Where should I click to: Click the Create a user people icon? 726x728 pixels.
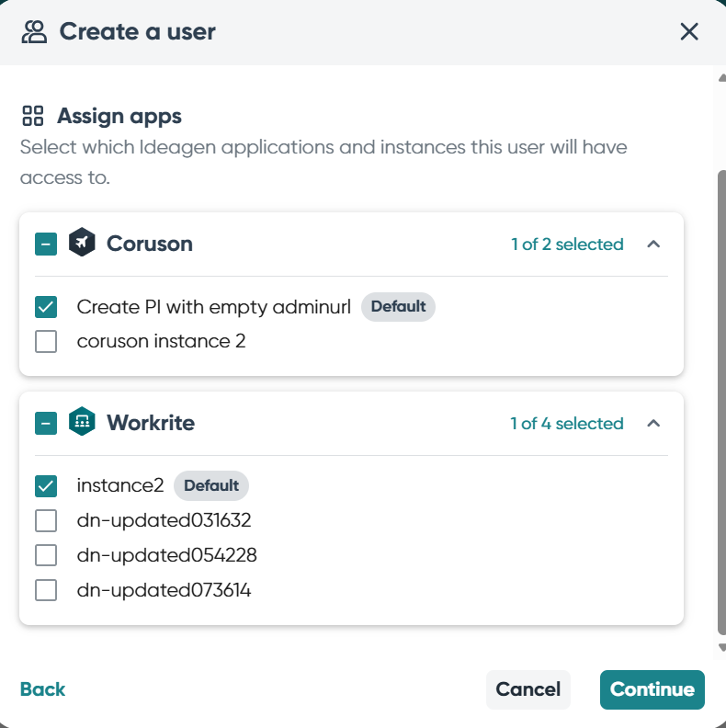34,32
